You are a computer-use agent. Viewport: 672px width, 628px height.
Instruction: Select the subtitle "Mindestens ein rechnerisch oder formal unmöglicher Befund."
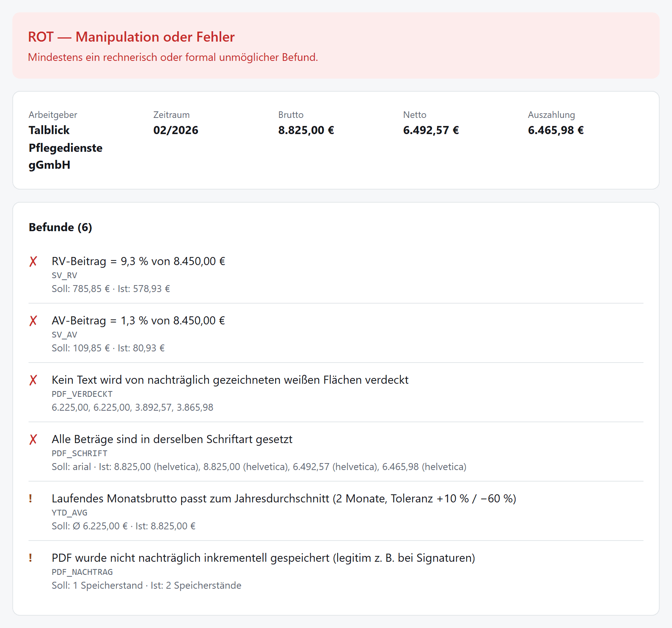click(x=173, y=57)
